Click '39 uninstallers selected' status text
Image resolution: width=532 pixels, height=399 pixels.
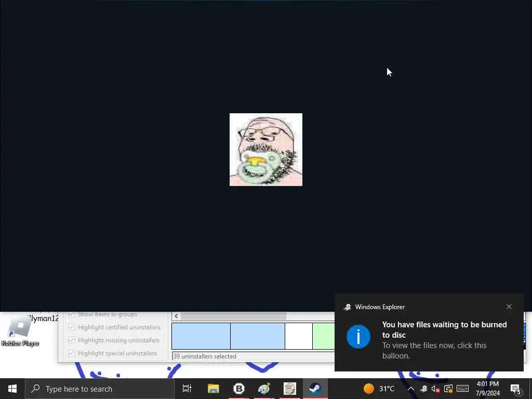coord(205,356)
